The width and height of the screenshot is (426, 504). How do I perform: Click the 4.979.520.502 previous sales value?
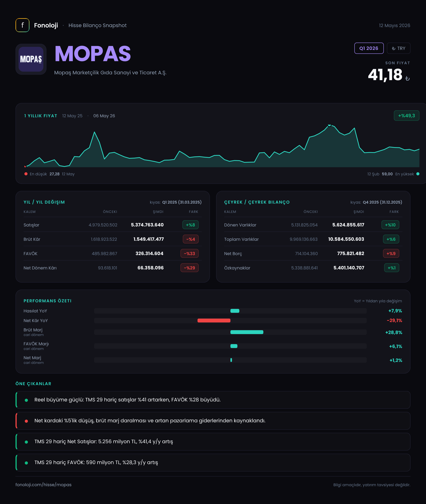(103, 225)
